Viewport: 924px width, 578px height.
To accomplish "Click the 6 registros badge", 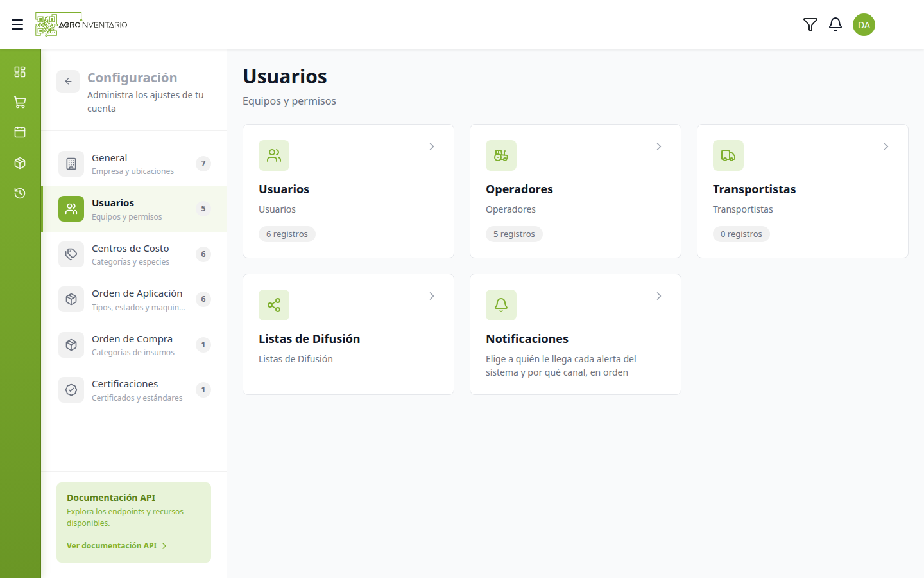I will coord(287,234).
